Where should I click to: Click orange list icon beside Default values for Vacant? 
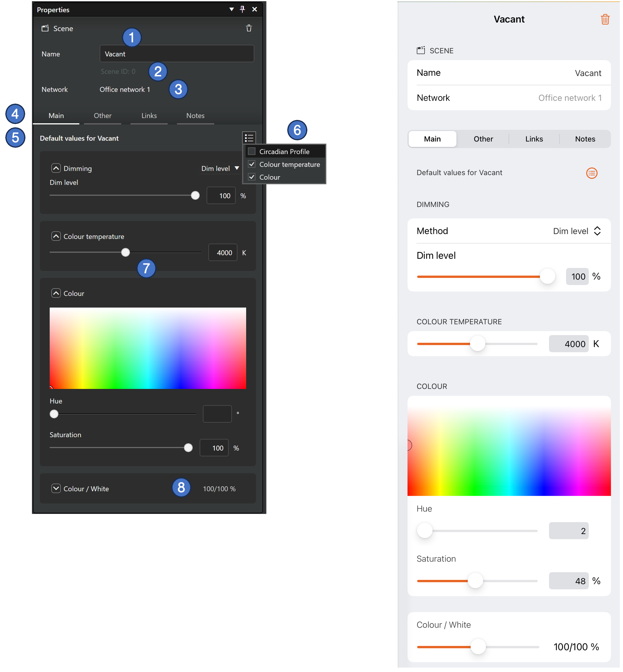click(592, 173)
